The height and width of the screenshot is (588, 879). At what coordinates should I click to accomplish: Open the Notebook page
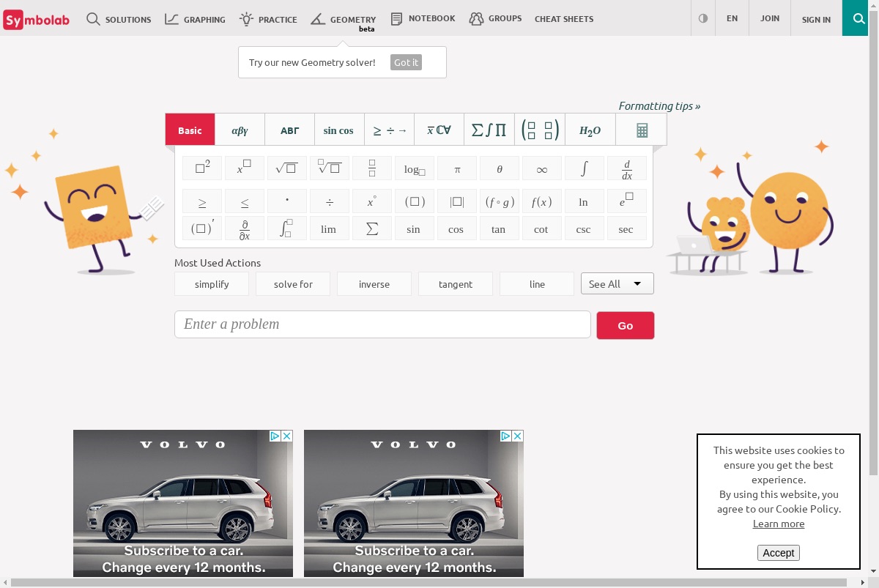tap(423, 18)
